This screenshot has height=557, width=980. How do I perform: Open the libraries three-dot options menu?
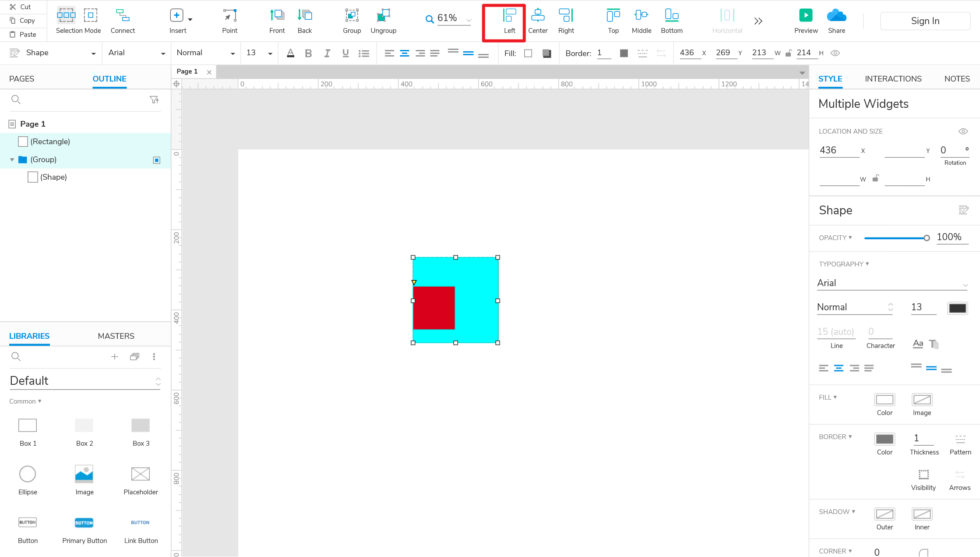pyautogui.click(x=154, y=357)
